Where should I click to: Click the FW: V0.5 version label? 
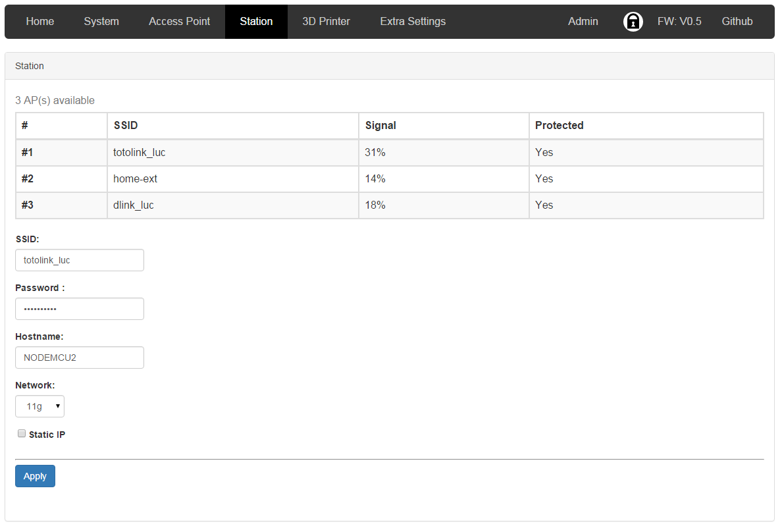[x=679, y=22]
